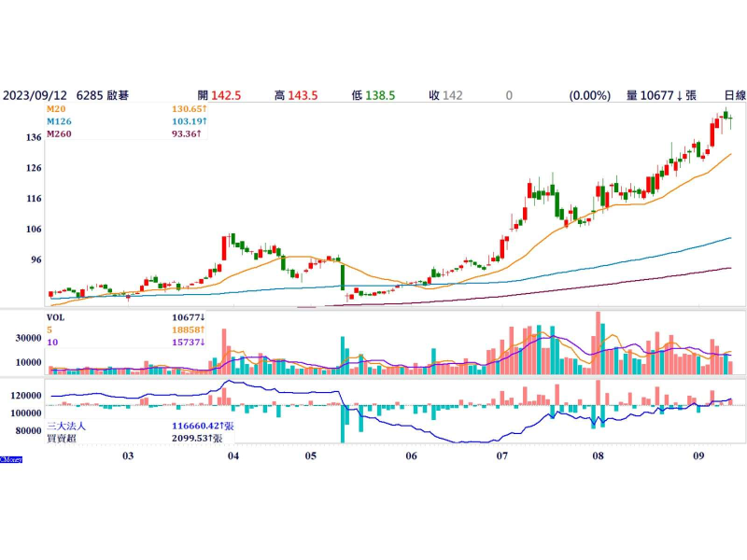Click the 5-day volume average label

pos(49,330)
